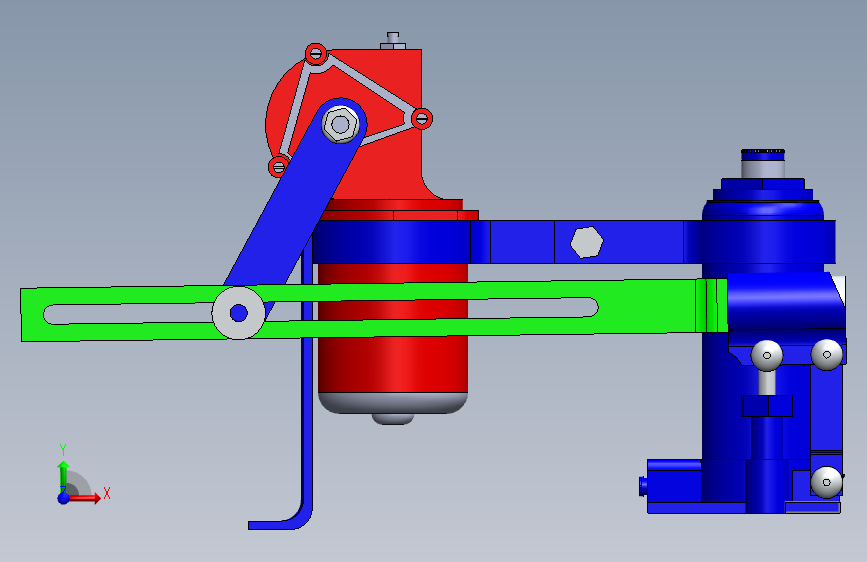Click the top red screw on the gearbox cover
This screenshot has width=867, height=562.
click(316, 54)
